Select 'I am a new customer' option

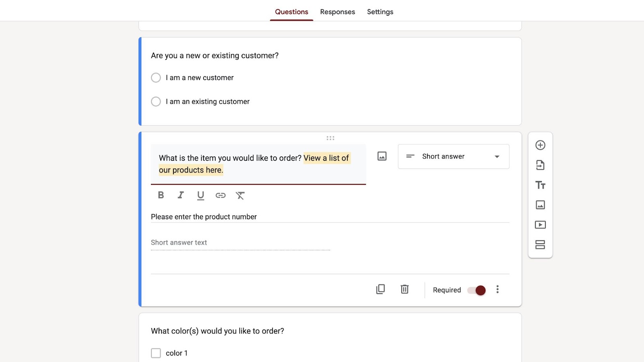point(156,78)
